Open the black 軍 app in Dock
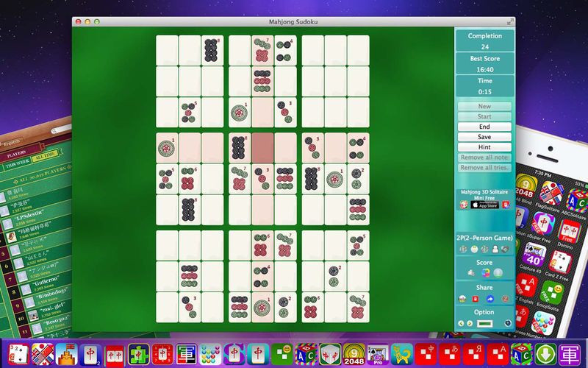The width and height of the screenshot is (588, 368). coord(186,354)
